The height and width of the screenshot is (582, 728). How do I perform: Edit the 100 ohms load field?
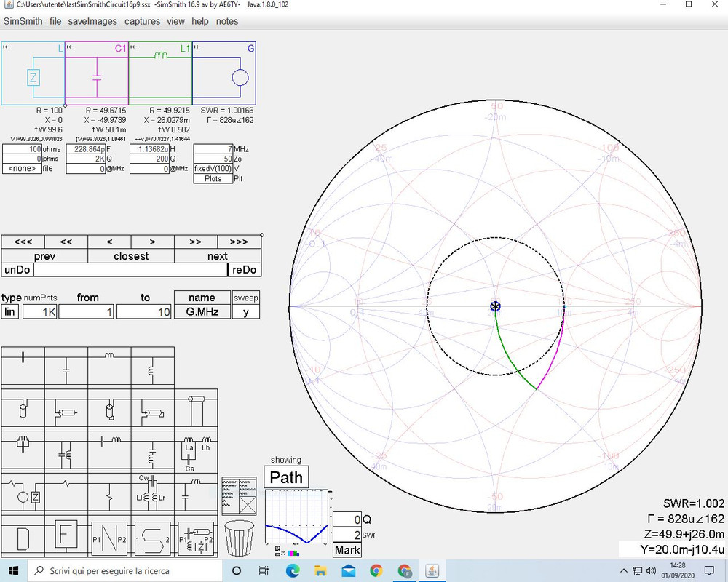coord(22,149)
